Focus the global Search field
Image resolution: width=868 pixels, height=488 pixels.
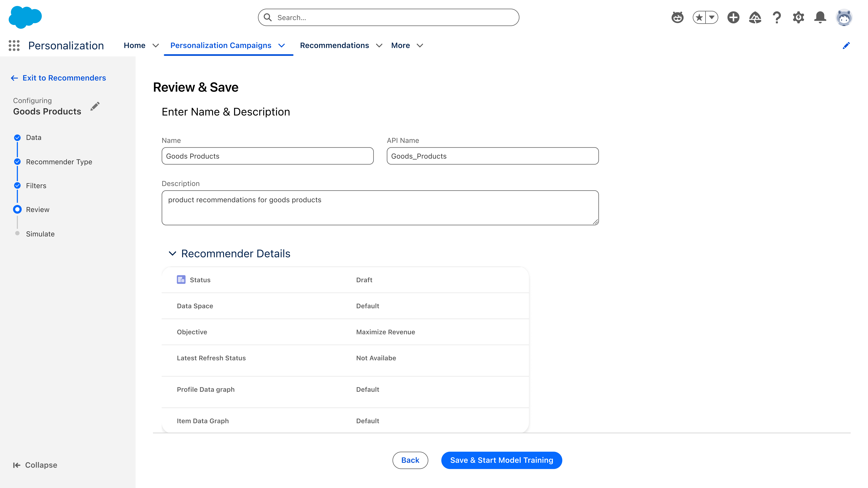[x=388, y=17]
